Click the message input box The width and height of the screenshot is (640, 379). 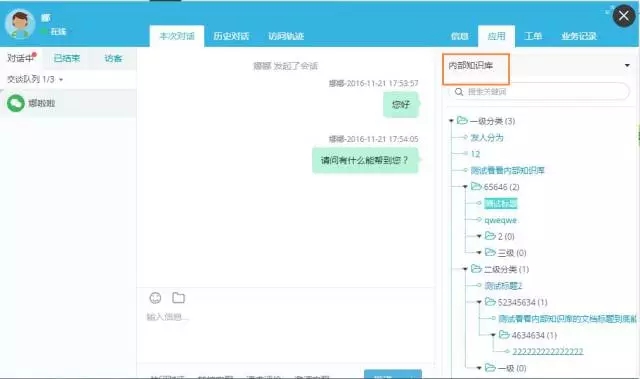click(x=286, y=335)
